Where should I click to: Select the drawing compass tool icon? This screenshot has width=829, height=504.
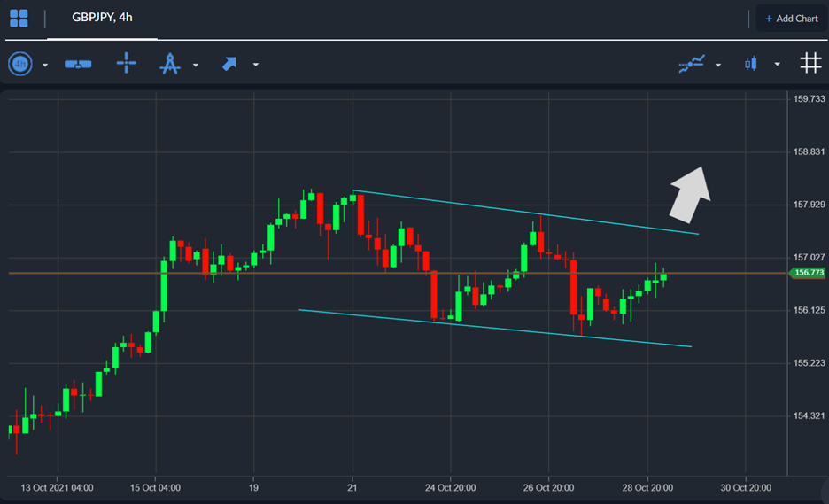[170, 64]
